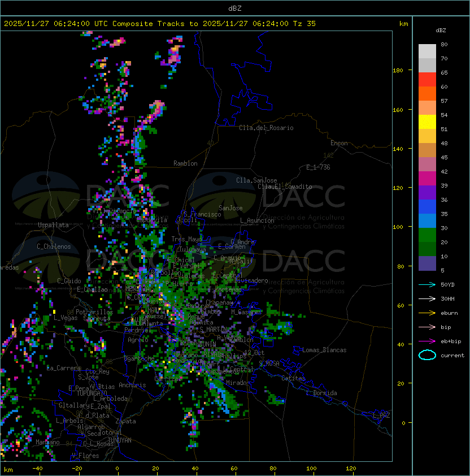
Task: Select the brown 48–45 dBZ legend swatch
Action: [427, 150]
